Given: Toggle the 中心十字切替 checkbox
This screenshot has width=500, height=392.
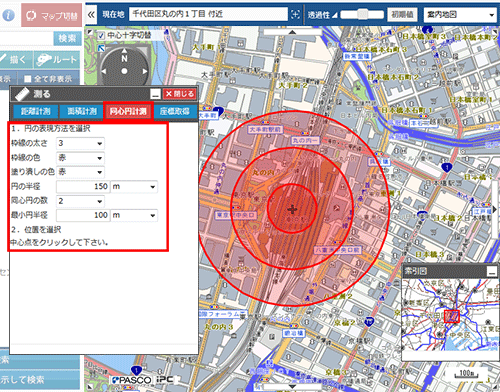Looking at the screenshot, I should click(101, 35).
